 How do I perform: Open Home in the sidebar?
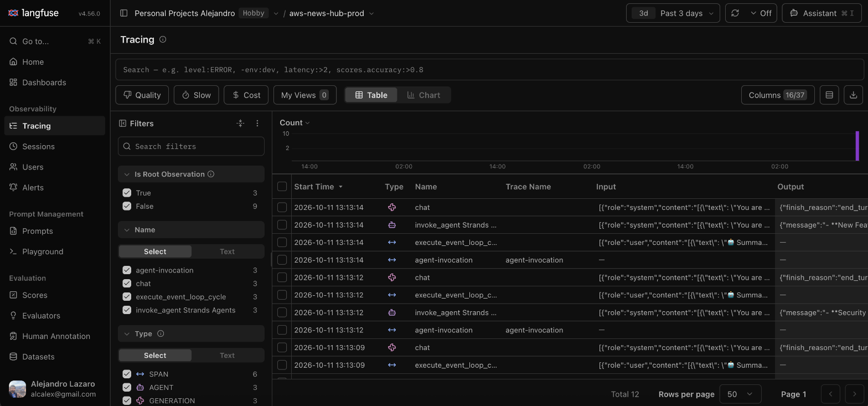pyautogui.click(x=54, y=62)
